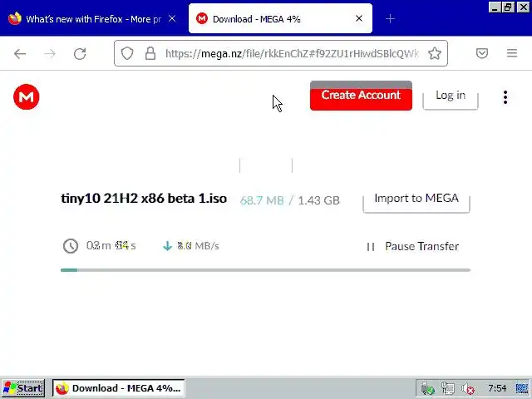Click the safely remove hardware tray icon
This screenshot has width=532, height=399.
tap(427, 388)
